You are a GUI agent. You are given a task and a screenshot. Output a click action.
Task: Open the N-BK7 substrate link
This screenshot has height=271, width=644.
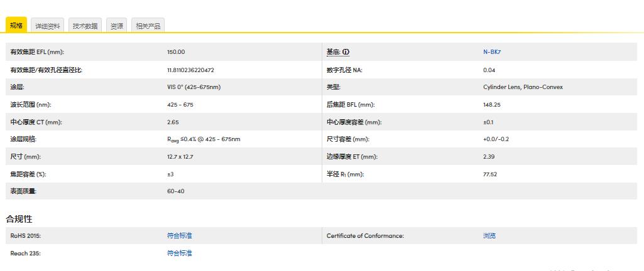[491, 52]
